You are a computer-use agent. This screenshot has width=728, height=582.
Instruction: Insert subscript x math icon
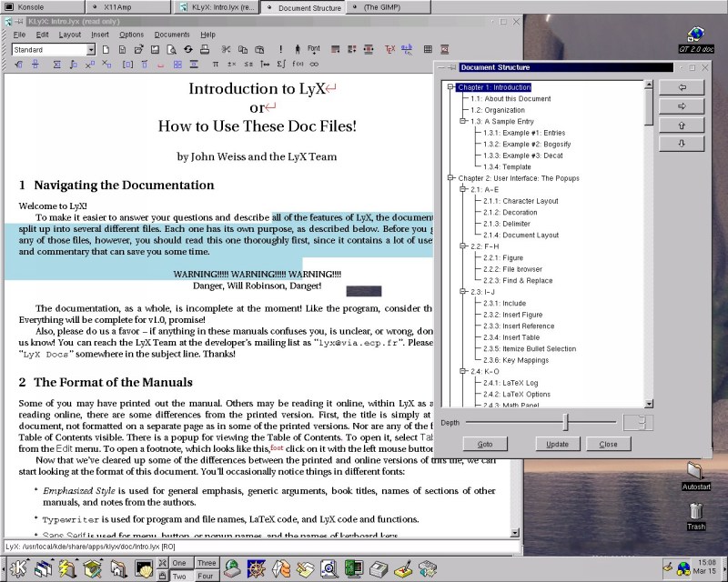(106, 64)
